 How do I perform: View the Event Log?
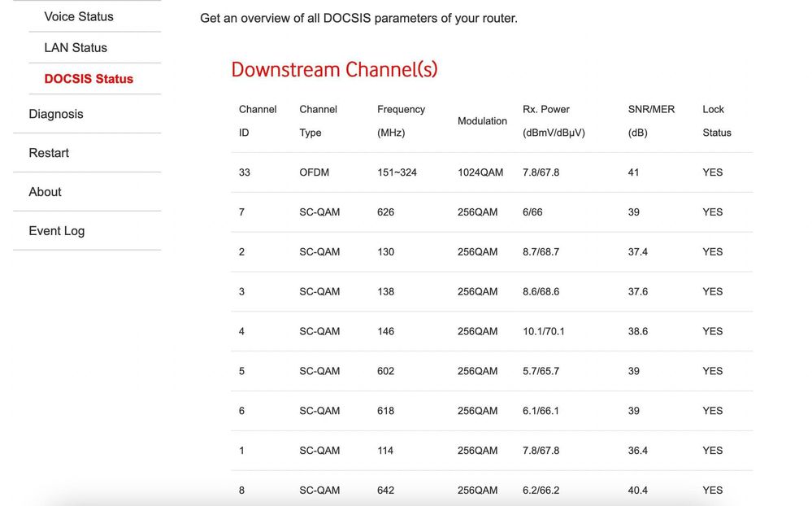(56, 231)
